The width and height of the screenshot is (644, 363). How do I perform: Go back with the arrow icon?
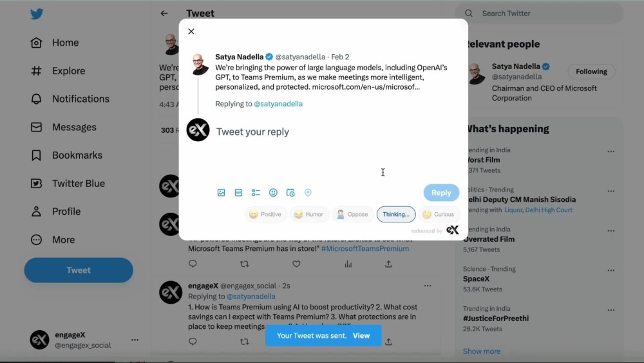point(164,14)
